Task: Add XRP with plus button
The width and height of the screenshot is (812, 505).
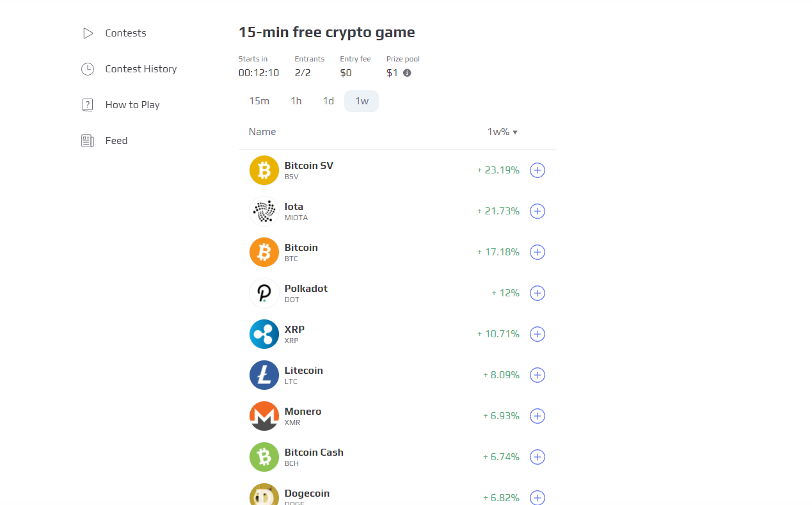Action: pyautogui.click(x=537, y=334)
